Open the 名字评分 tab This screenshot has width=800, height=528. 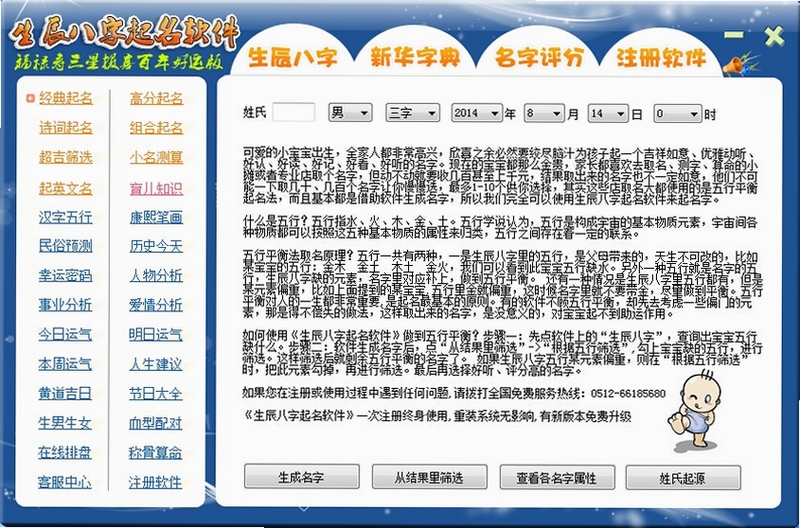pos(538,57)
